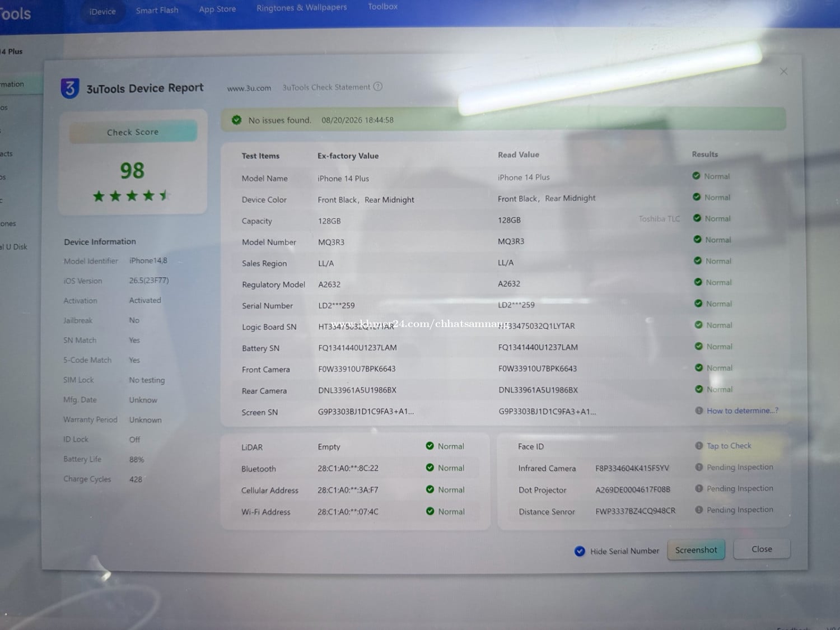
Task: Click the Bluetooth address 28:C1:A0:**:8C:22
Action: tap(348, 468)
